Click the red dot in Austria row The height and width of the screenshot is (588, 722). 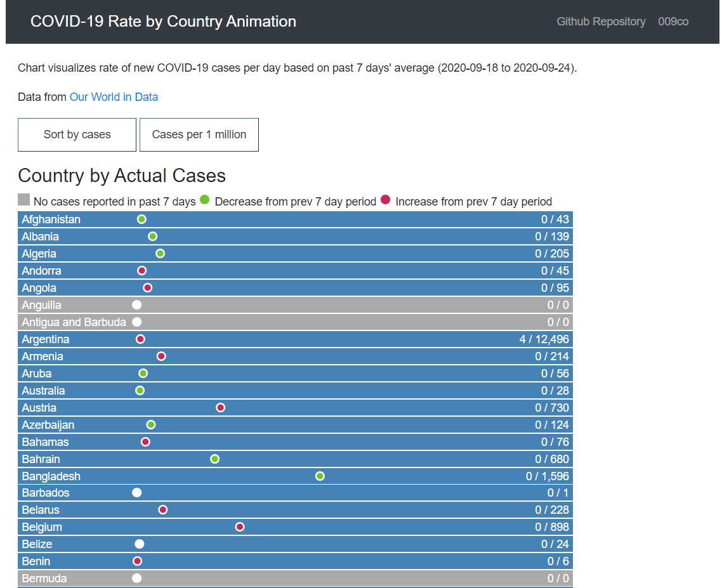pos(220,407)
